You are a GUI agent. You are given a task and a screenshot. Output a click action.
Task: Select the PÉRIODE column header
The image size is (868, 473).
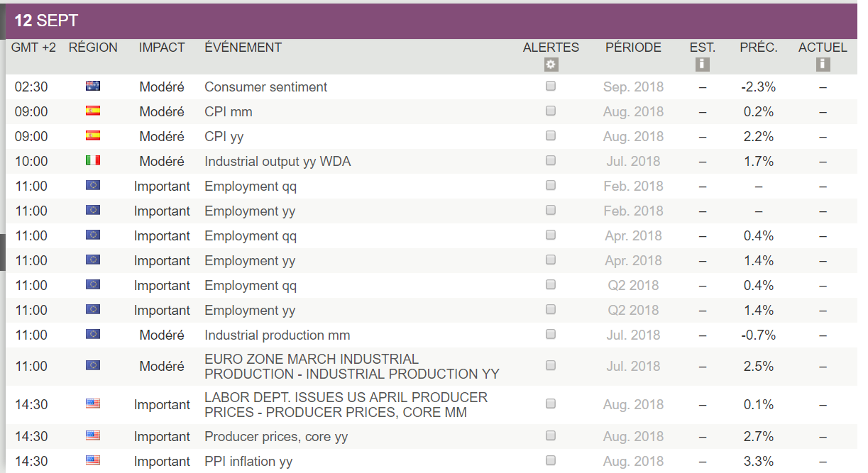(633, 48)
